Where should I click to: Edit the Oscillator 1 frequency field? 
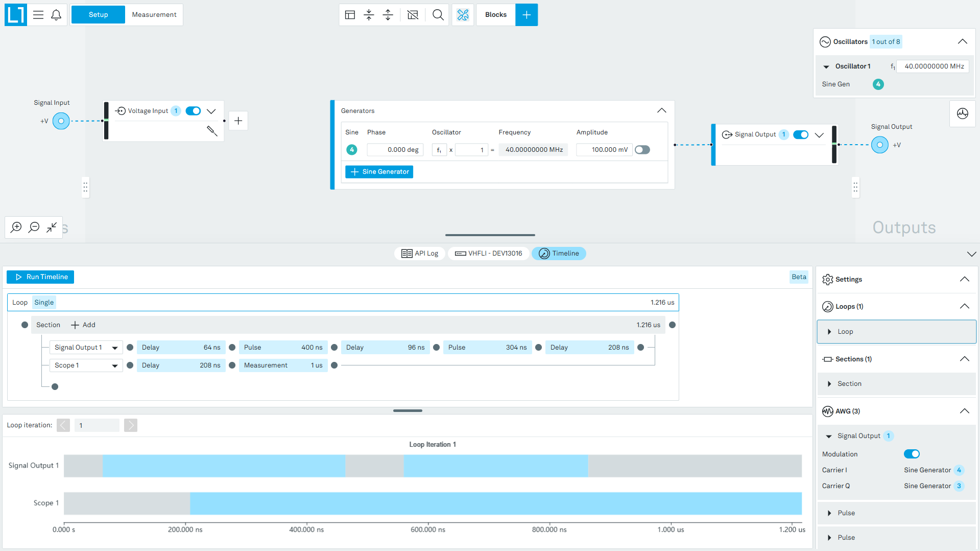point(933,66)
